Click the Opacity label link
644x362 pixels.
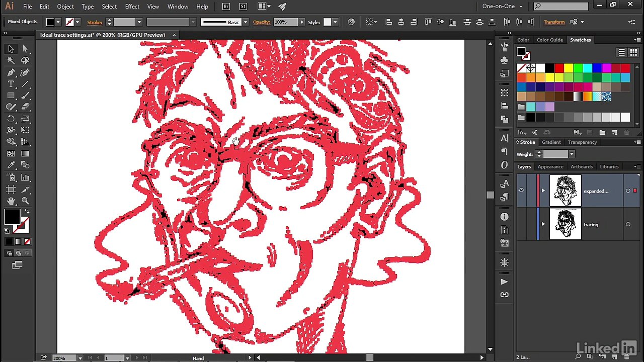coord(262,22)
